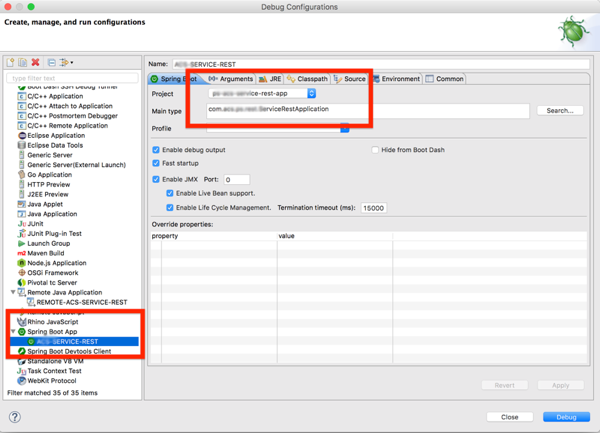Viewport: 600px width, 433px height.
Task: Select the OSGi Framework configuration type
Action: pyautogui.click(x=52, y=273)
